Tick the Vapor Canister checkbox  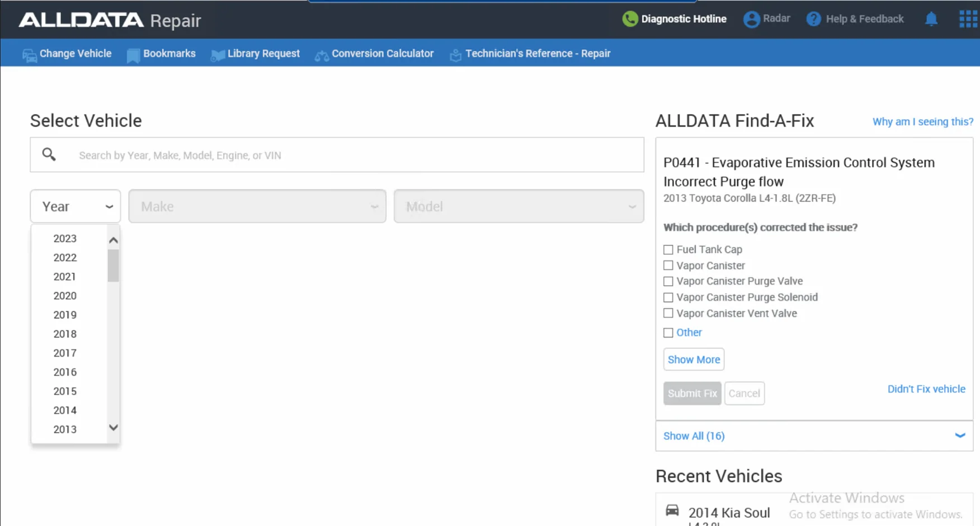tap(668, 266)
